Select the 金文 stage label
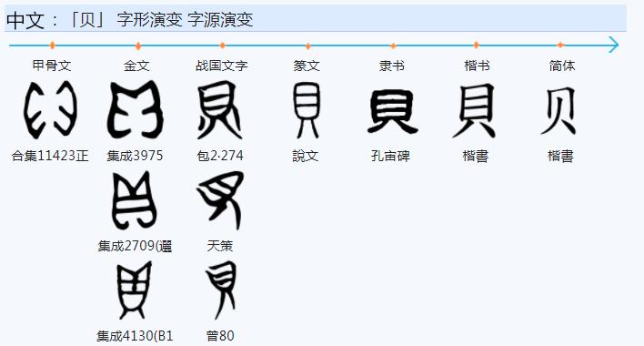The width and height of the screenshot is (644, 346). pyautogui.click(x=136, y=66)
